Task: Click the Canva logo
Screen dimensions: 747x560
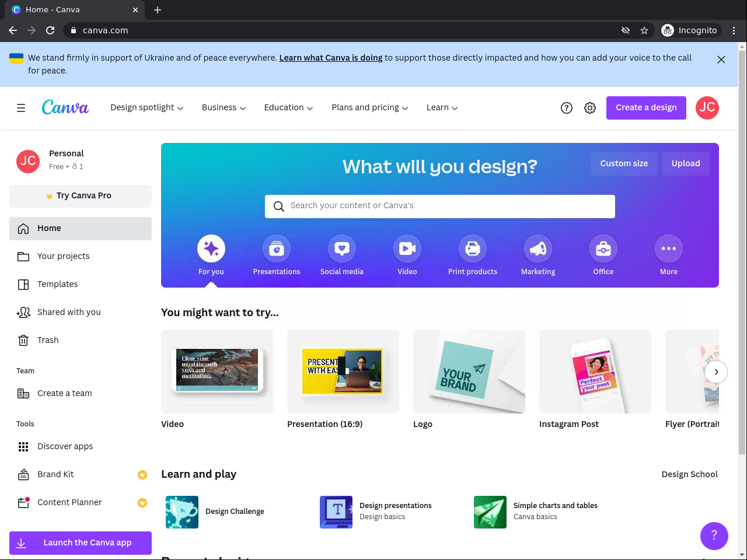Action: [x=65, y=107]
